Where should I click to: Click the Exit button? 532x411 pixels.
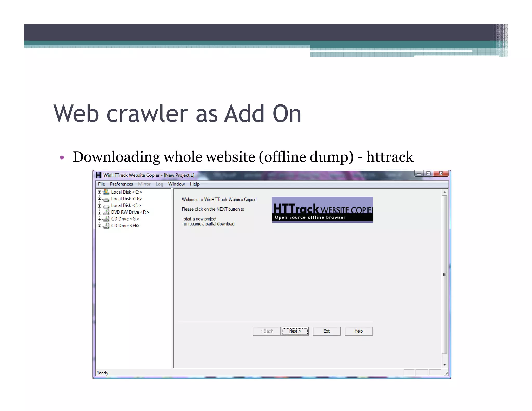point(327,331)
